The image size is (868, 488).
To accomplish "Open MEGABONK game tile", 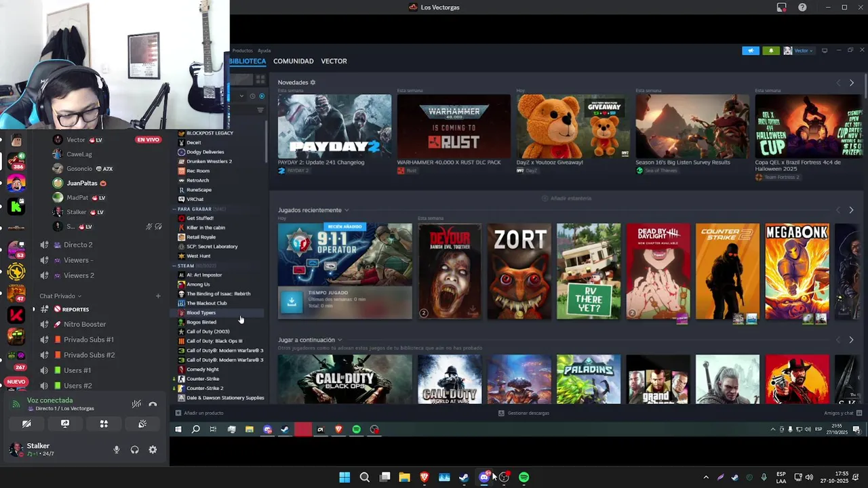I will coord(797,271).
